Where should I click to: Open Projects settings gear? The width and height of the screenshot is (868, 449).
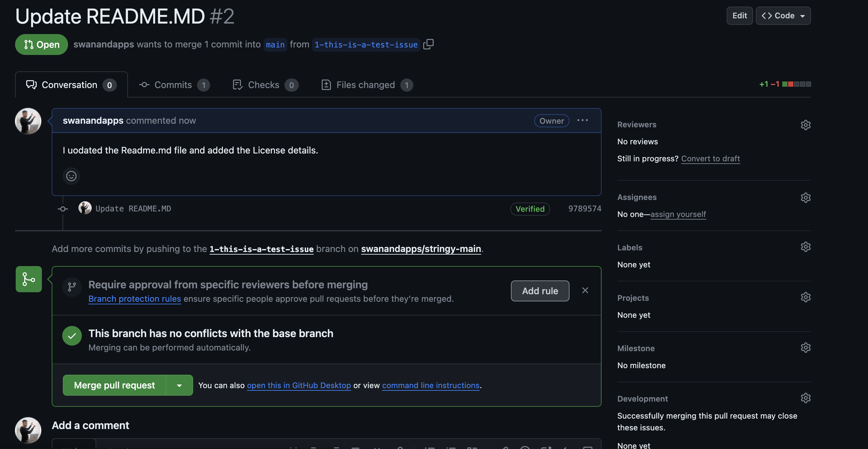(x=805, y=297)
